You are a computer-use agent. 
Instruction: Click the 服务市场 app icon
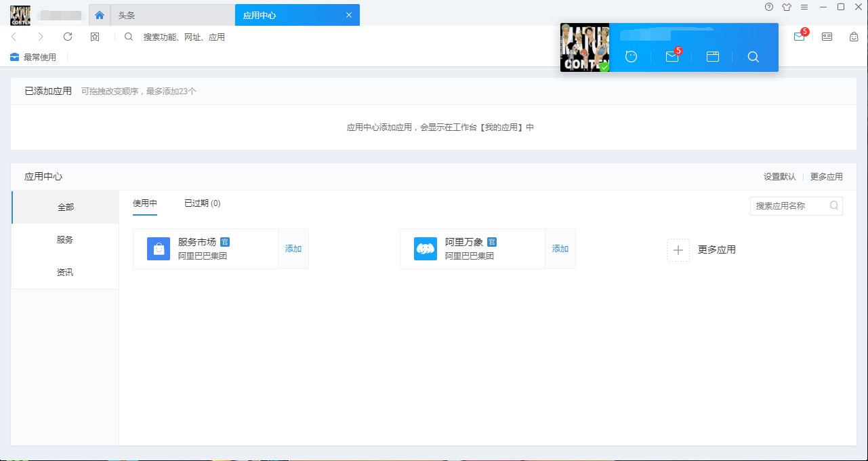pyautogui.click(x=159, y=249)
